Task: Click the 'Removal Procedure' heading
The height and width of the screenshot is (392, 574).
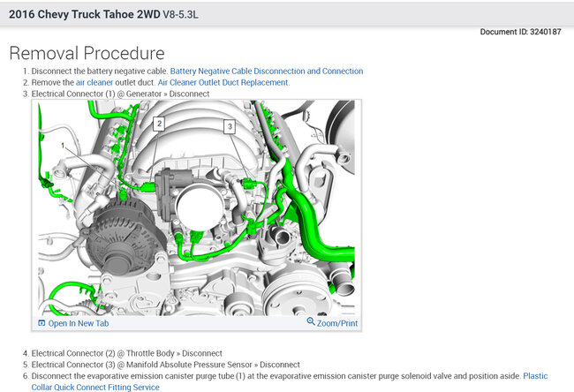Action: (x=87, y=53)
